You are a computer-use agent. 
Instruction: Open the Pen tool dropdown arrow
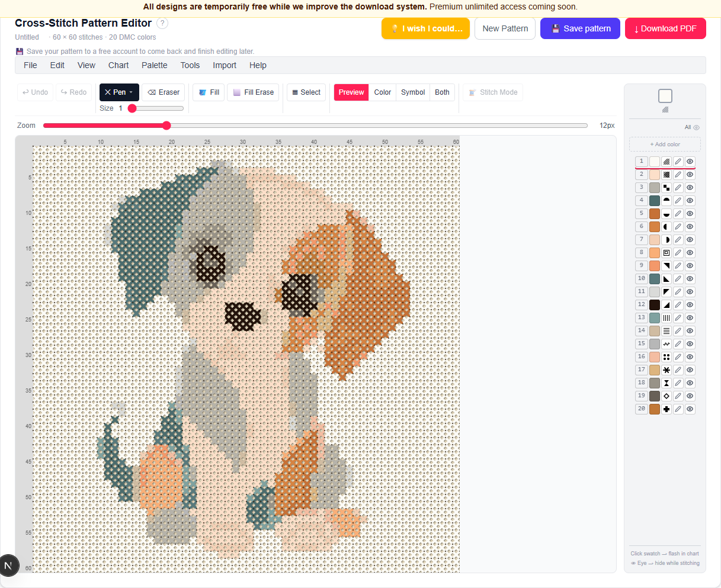[131, 92]
